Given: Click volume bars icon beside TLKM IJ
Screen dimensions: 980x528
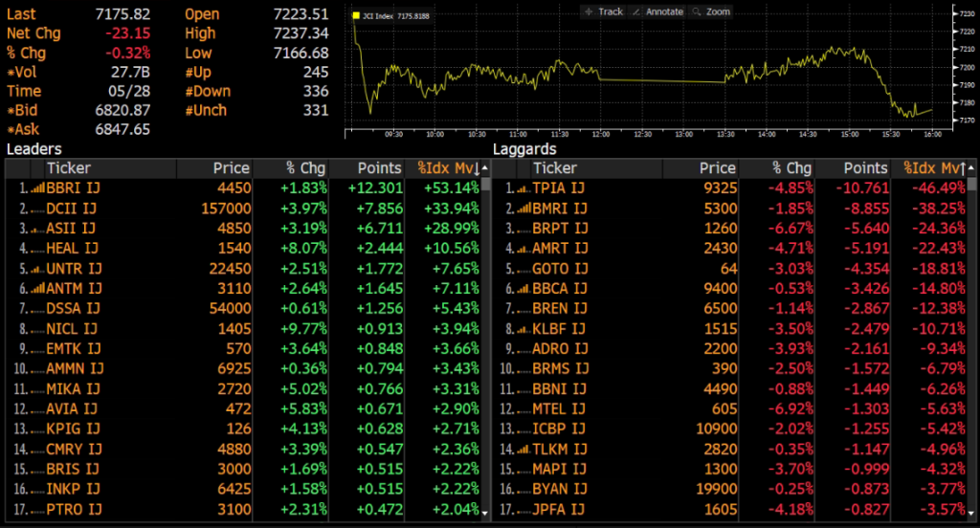Looking at the screenshot, I should (x=523, y=450).
